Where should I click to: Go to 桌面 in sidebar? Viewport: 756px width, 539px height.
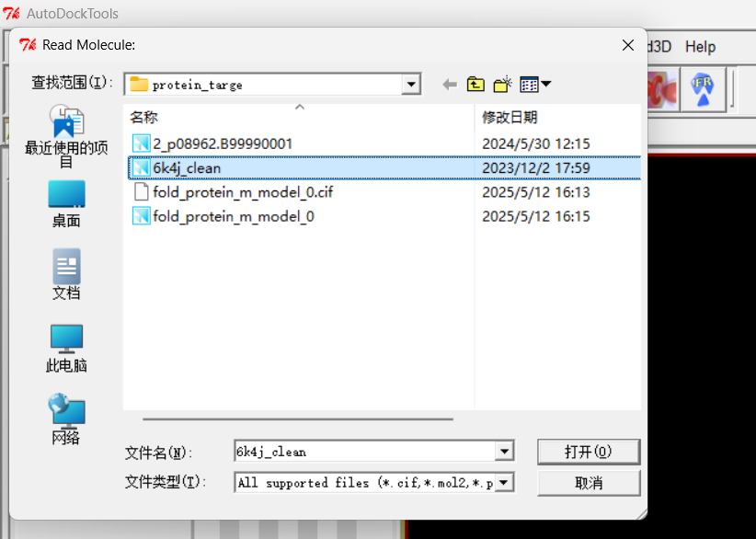tap(66, 204)
